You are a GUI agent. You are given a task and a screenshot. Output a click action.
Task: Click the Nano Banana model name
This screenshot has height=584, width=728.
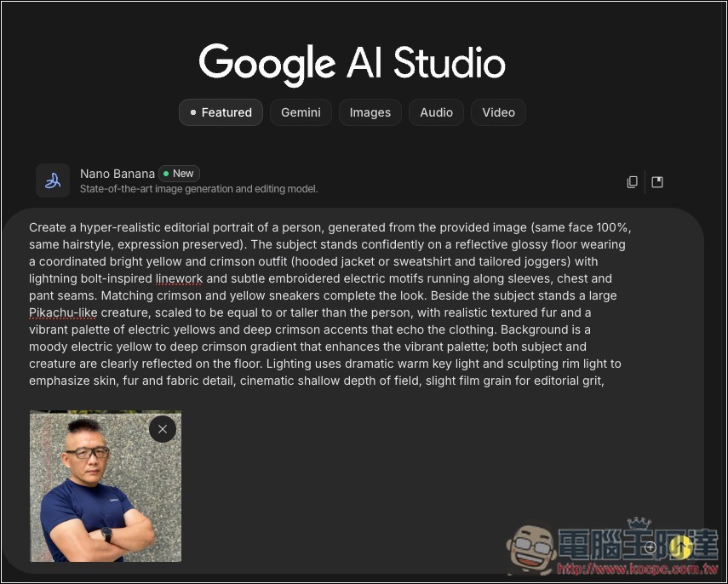[x=117, y=174]
